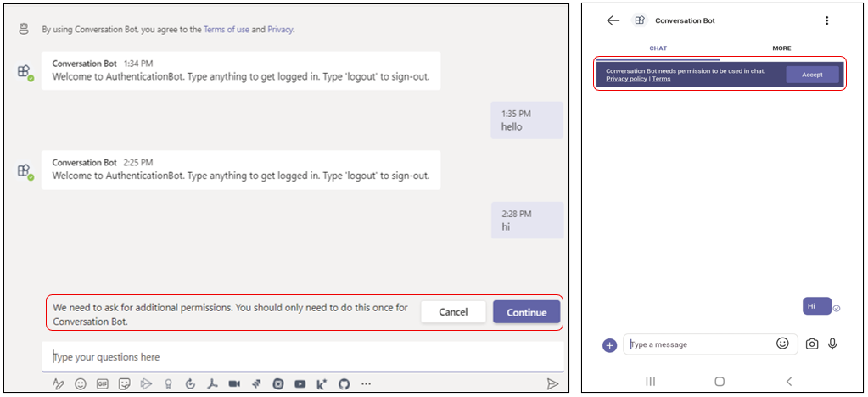Open the Kahoot k icon
This screenshot has height=397, width=868.
[322, 383]
